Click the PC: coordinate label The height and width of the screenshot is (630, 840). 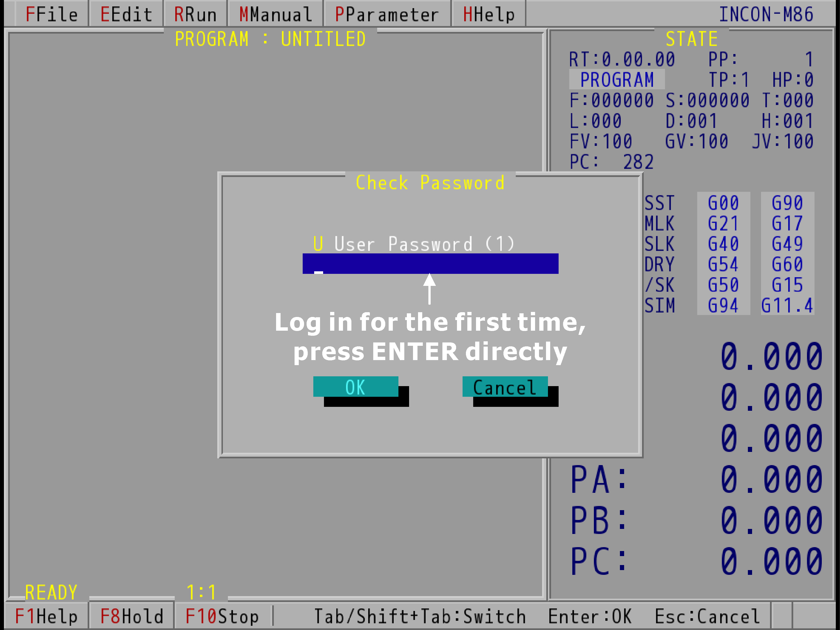599,561
